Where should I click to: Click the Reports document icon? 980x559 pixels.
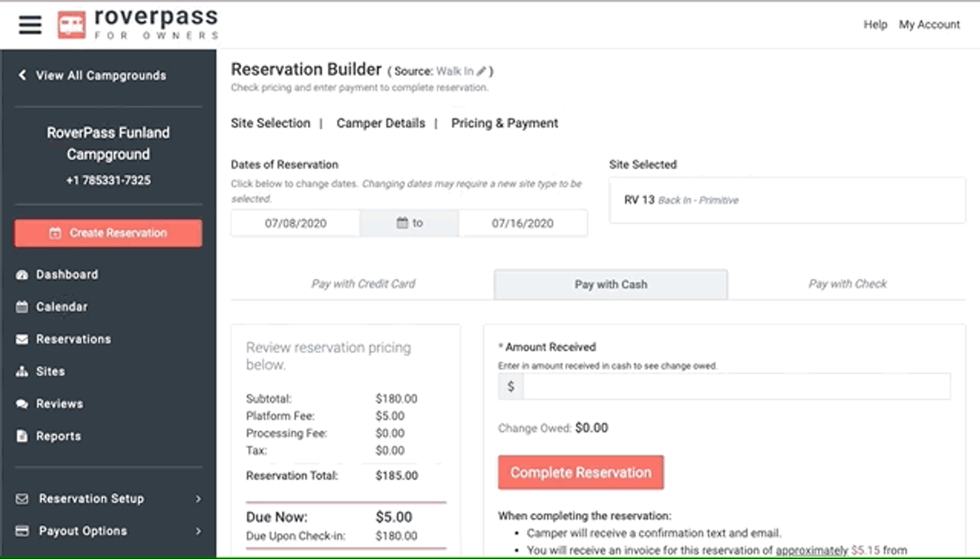22,436
